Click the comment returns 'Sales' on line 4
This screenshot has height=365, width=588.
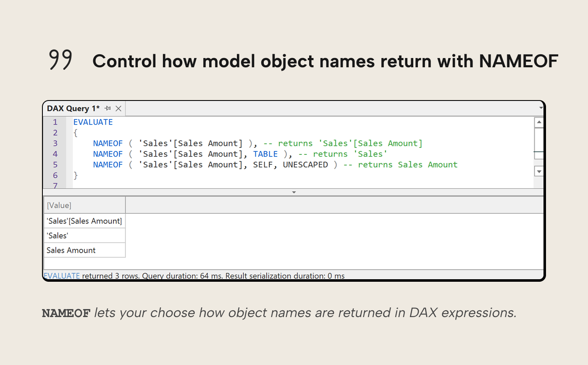click(x=343, y=154)
